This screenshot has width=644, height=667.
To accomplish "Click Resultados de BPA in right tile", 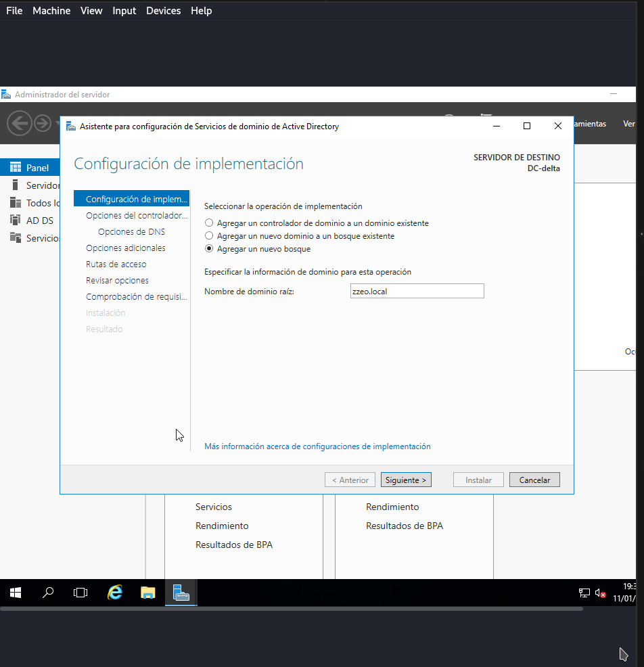I will click(x=405, y=526).
